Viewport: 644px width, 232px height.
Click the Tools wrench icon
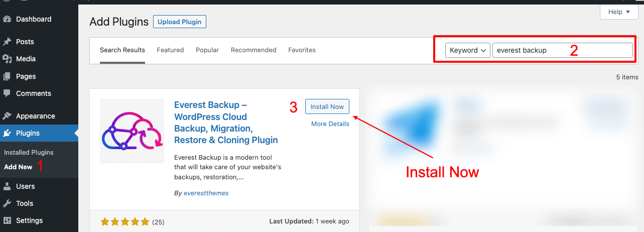pos(7,203)
